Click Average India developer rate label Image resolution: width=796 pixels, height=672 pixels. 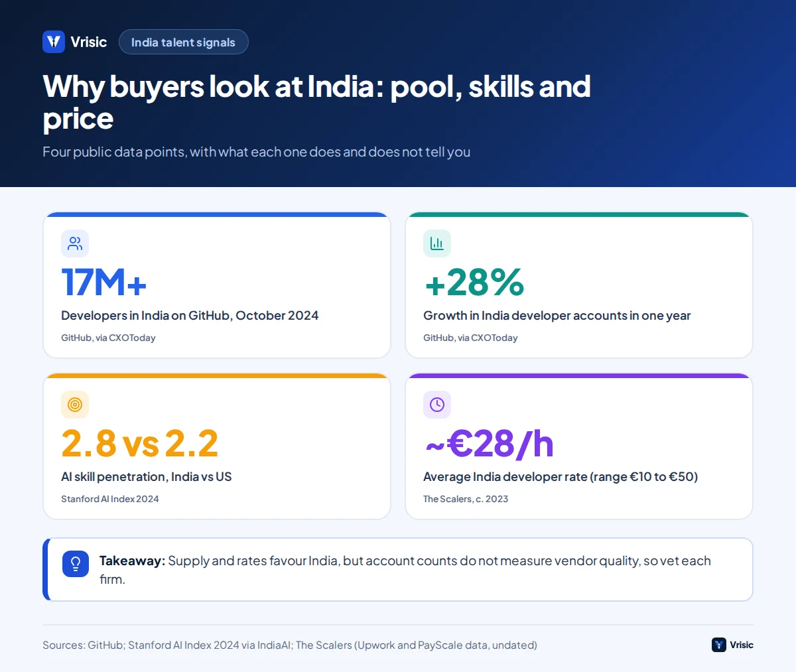[561, 477]
